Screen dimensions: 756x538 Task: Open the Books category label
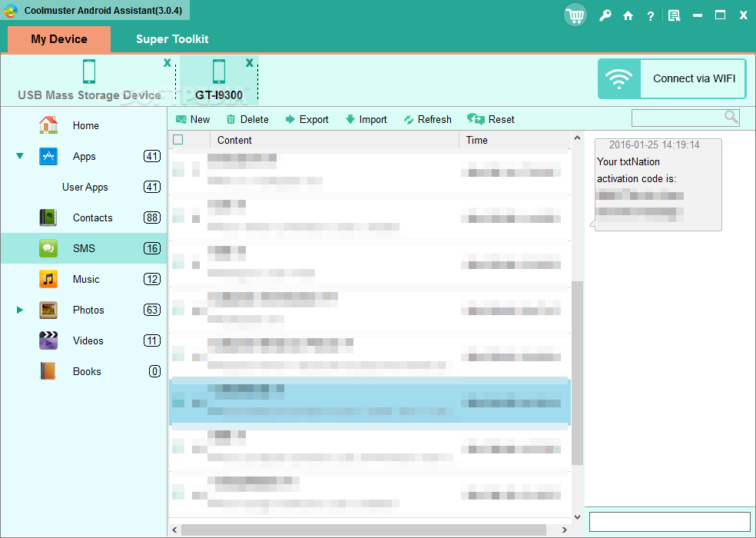pyautogui.click(x=87, y=371)
